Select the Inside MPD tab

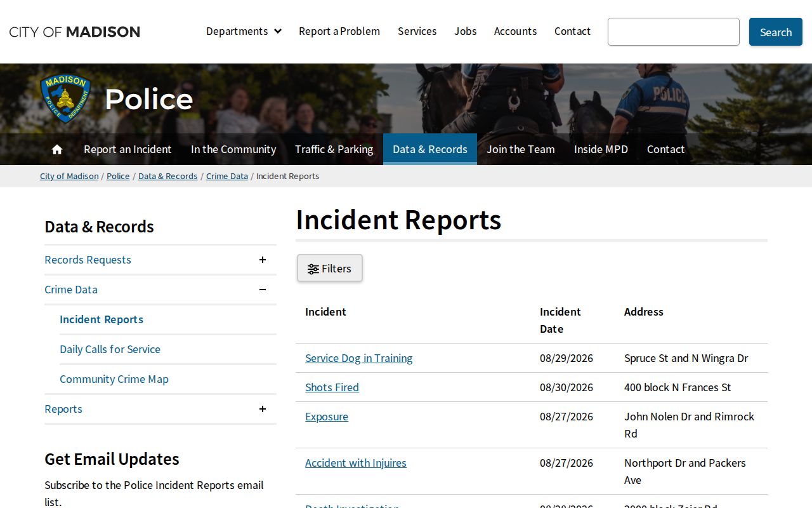(x=601, y=149)
